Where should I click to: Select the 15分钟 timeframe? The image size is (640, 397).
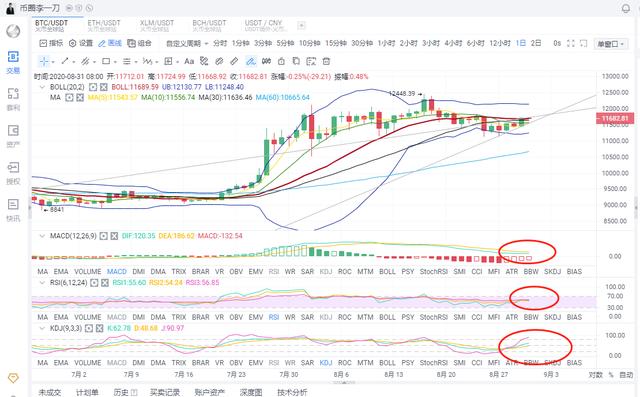point(336,43)
